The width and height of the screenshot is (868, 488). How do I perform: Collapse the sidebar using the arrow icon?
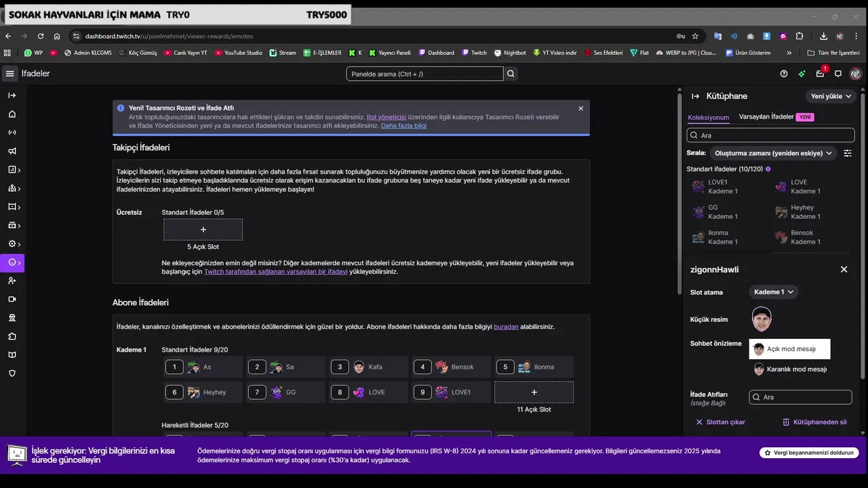12,96
